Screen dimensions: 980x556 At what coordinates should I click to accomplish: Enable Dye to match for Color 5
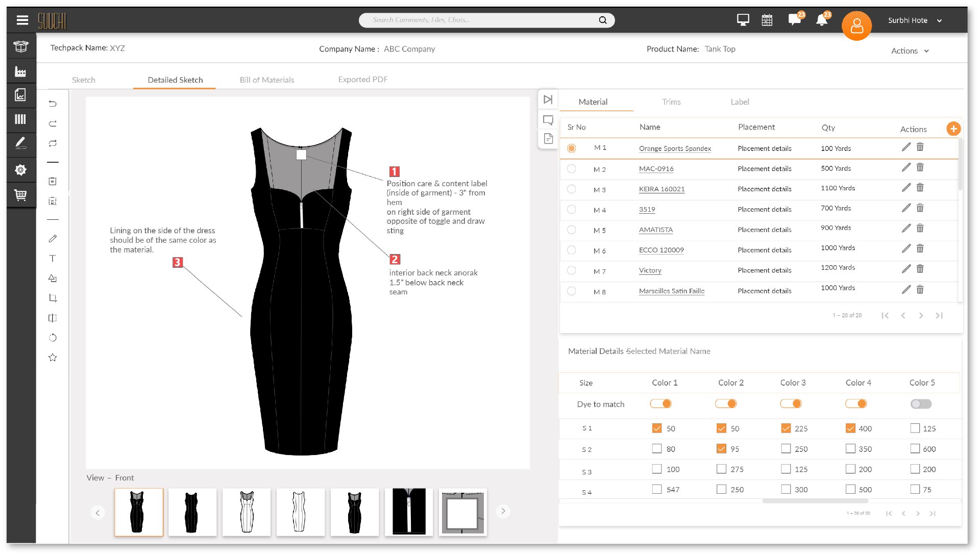coord(921,404)
